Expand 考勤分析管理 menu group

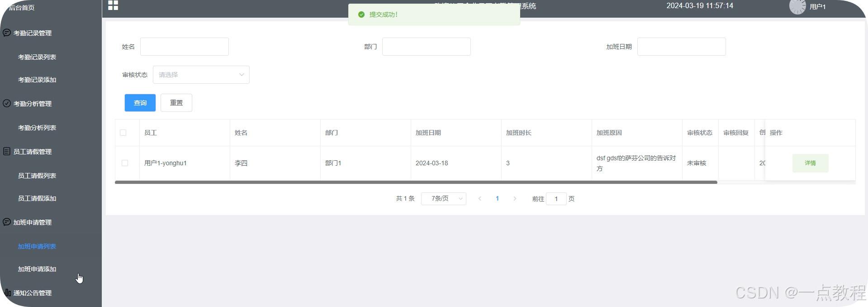pyautogui.click(x=51, y=104)
